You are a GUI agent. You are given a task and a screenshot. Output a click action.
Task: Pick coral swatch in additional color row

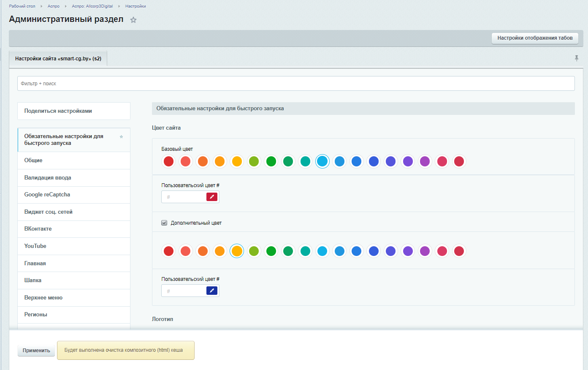(185, 251)
